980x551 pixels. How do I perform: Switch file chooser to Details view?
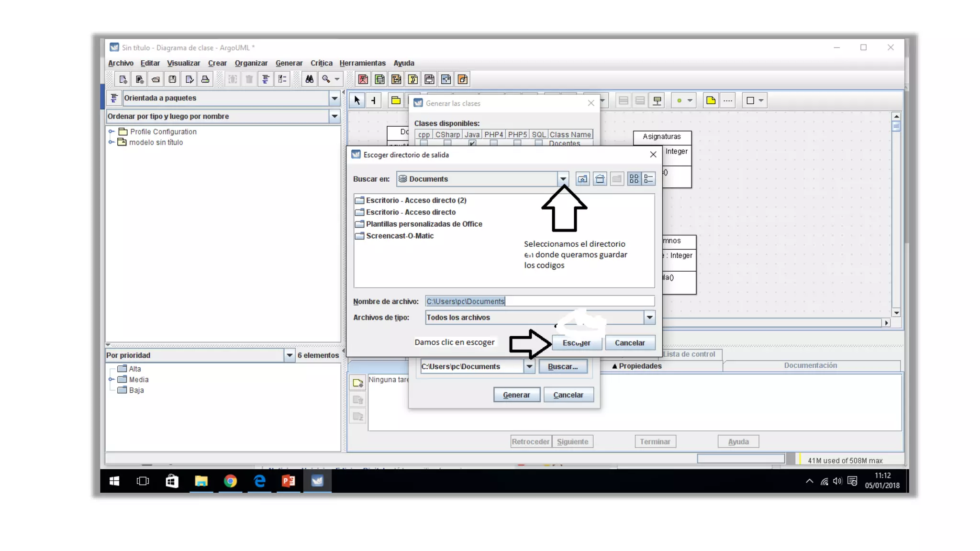coord(649,179)
